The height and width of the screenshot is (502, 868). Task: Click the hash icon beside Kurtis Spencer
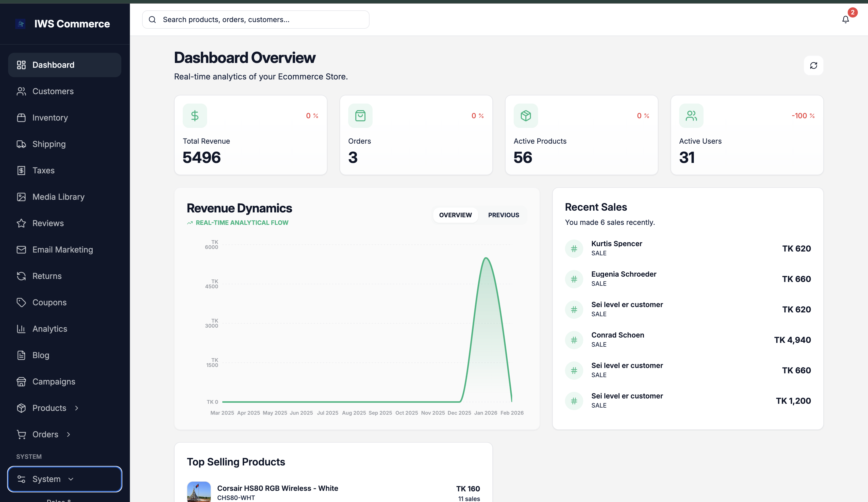tap(574, 248)
